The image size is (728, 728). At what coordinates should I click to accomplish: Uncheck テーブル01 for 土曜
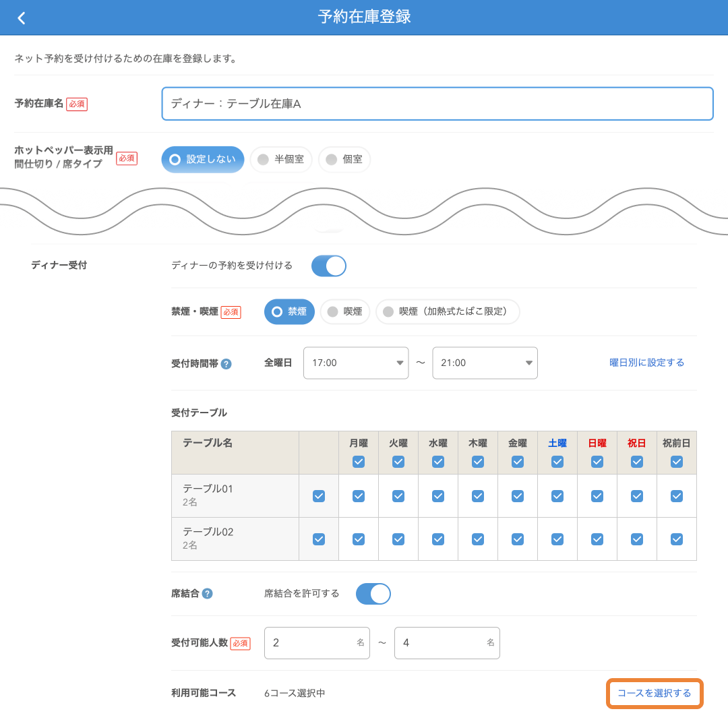coord(557,496)
